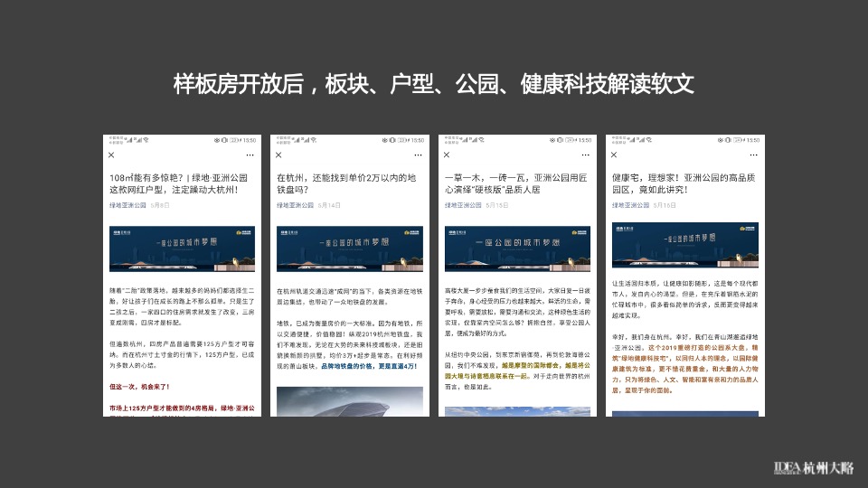Open 绿地亚洲公园 account link dated 5月16日
Viewport: 868px width, 488px height.
[630, 205]
